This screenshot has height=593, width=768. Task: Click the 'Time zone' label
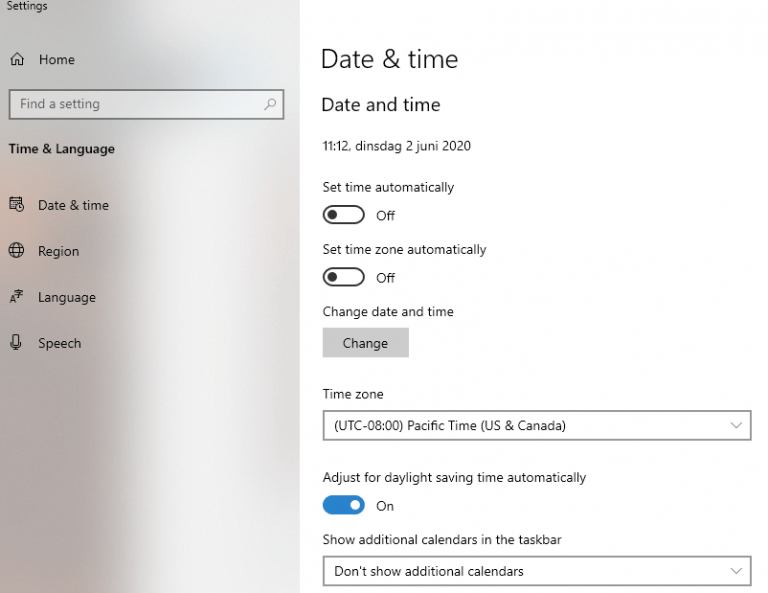tap(353, 394)
